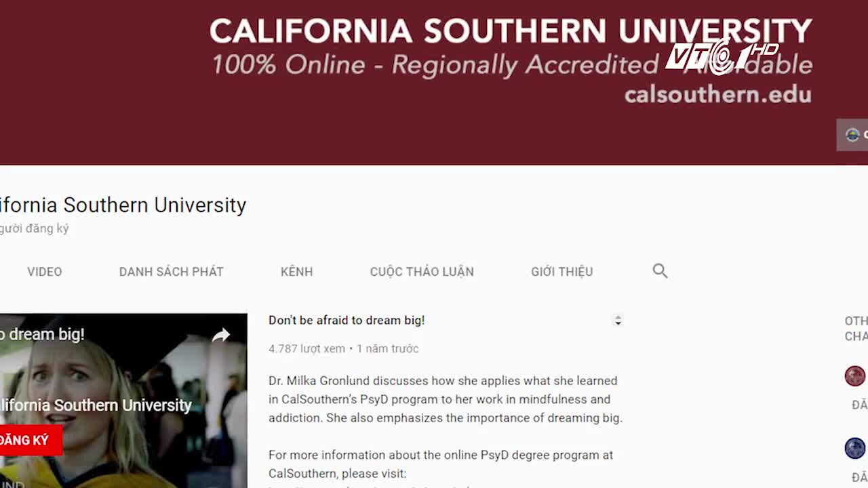868x488 pixels.
Task: Switch to the VIDEO tab
Action: pyautogui.click(x=45, y=272)
